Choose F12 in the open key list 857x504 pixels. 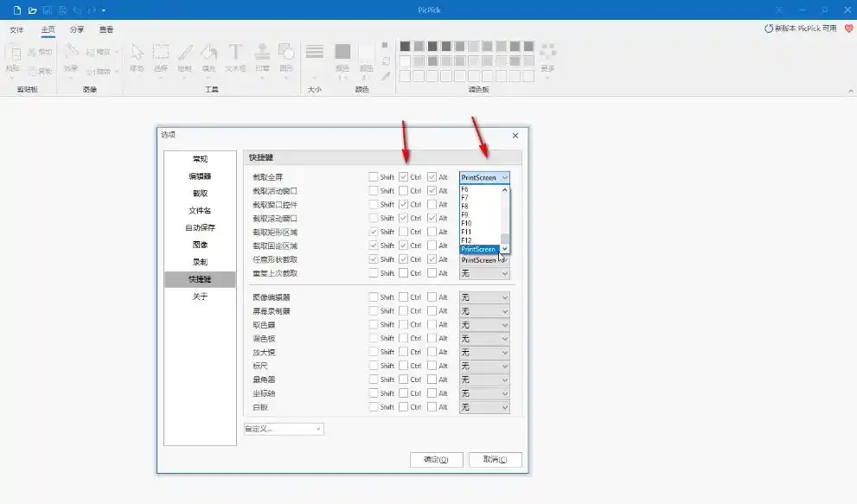(x=480, y=240)
